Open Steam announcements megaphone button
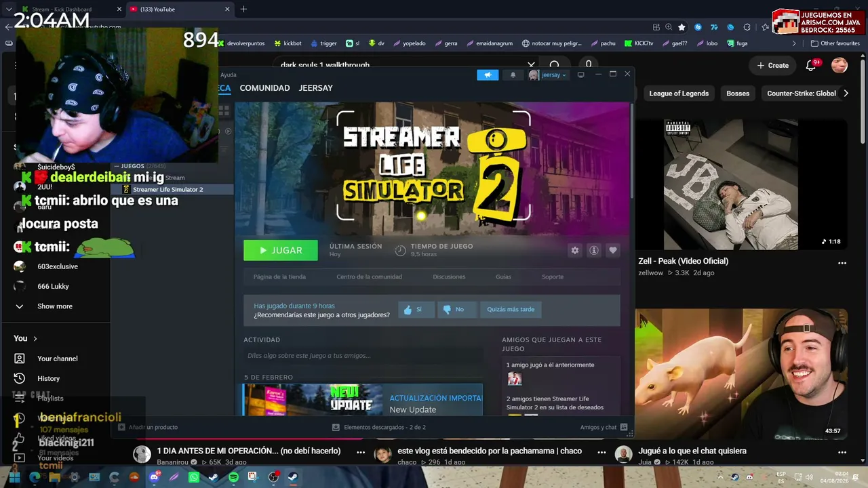Viewport: 868px width, 488px height. point(487,75)
